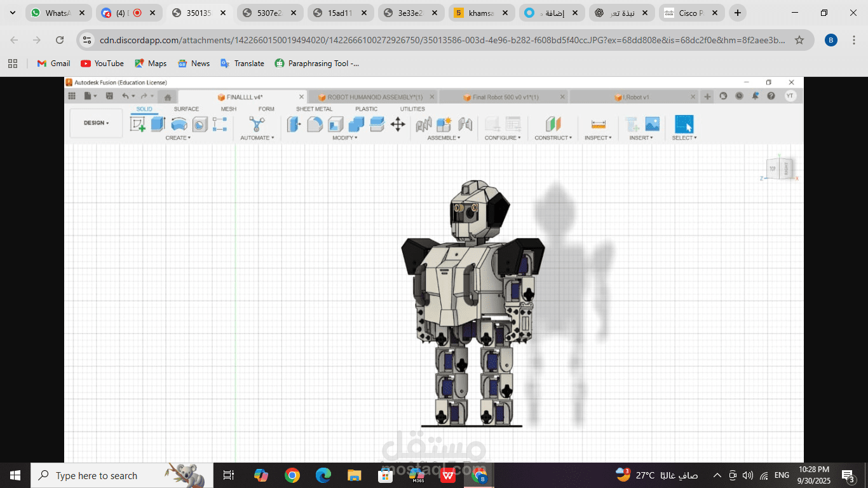Expand the ASSEMBLE dropdown menu
The image size is (868, 488).
point(444,138)
